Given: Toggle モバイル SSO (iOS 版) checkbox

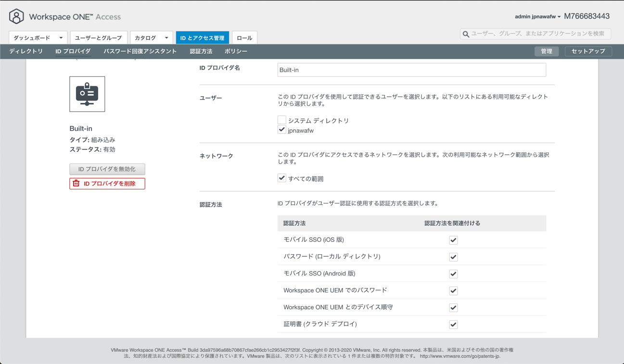Looking at the screenshot, I should tap(453, 240).
